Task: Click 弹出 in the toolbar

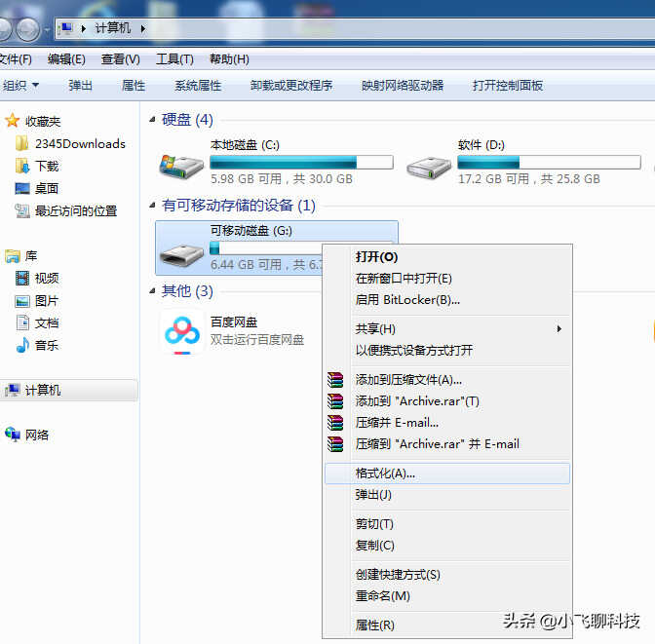Action: [x=80, y=86]
